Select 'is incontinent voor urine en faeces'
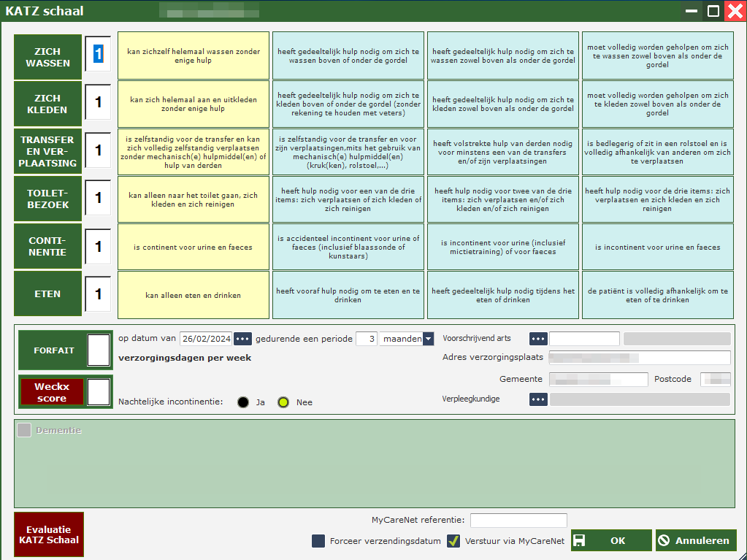747x560 pixels. click(657, 247)
